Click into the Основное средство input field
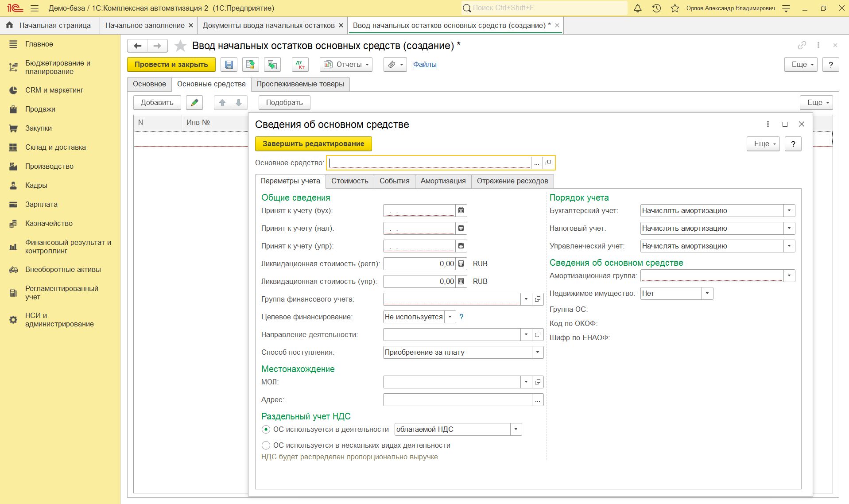849x504 pixels. point(429,163)
